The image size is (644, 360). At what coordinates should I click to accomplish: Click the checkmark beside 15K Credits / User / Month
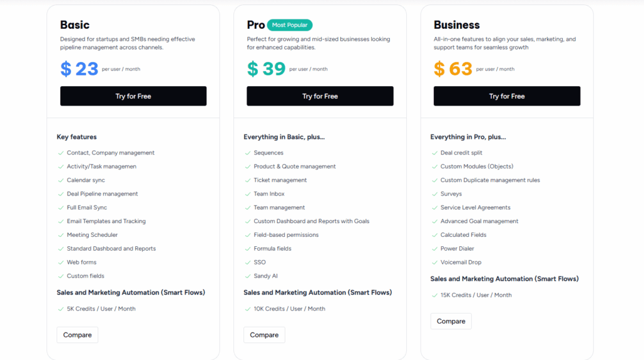tap(434, 295)
